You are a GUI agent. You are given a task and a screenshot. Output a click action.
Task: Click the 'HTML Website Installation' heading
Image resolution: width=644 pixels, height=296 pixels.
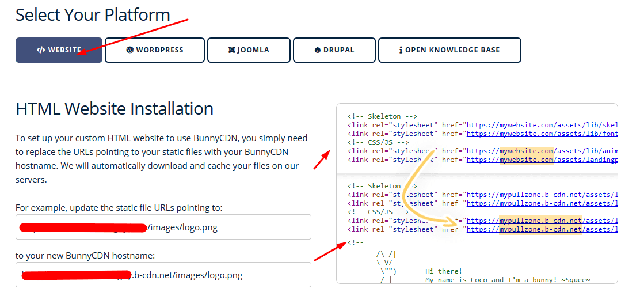[x=115, y=109]
